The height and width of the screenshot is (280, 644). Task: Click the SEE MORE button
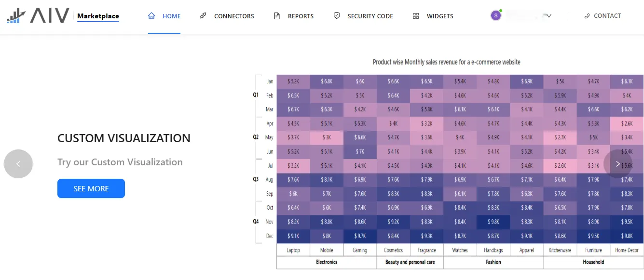pos(91,188)
